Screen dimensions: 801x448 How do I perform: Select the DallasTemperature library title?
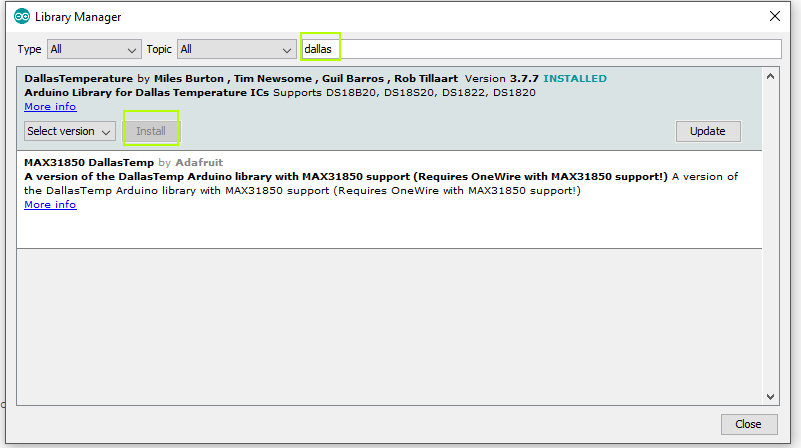point(78,79)
